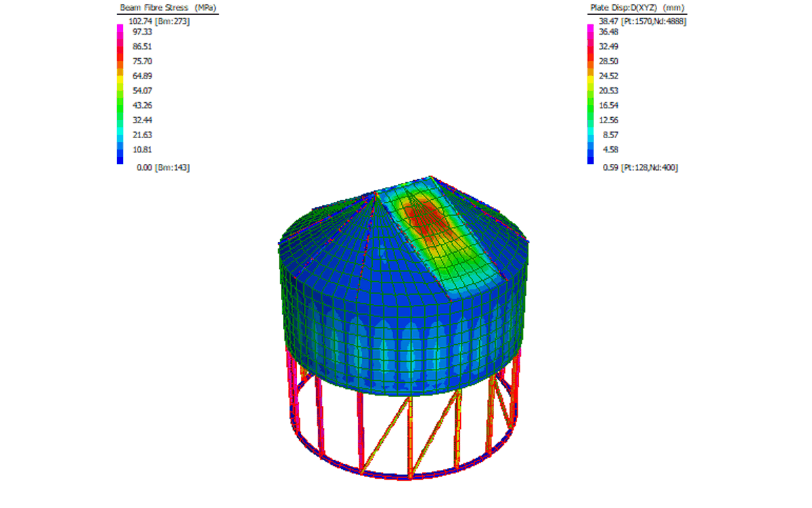Click the Plate Disp color scale bar
This screenshot has height=508, width=812.
tap(590, 94)
